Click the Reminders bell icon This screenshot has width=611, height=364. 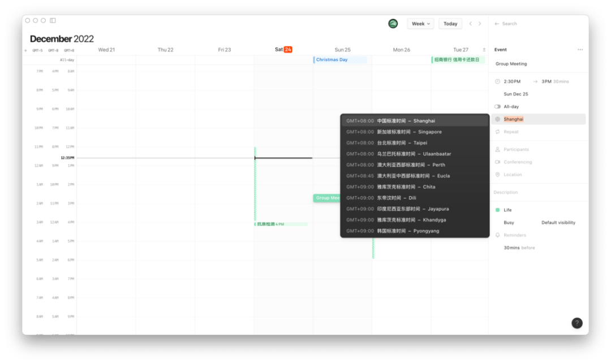(499, 235)
